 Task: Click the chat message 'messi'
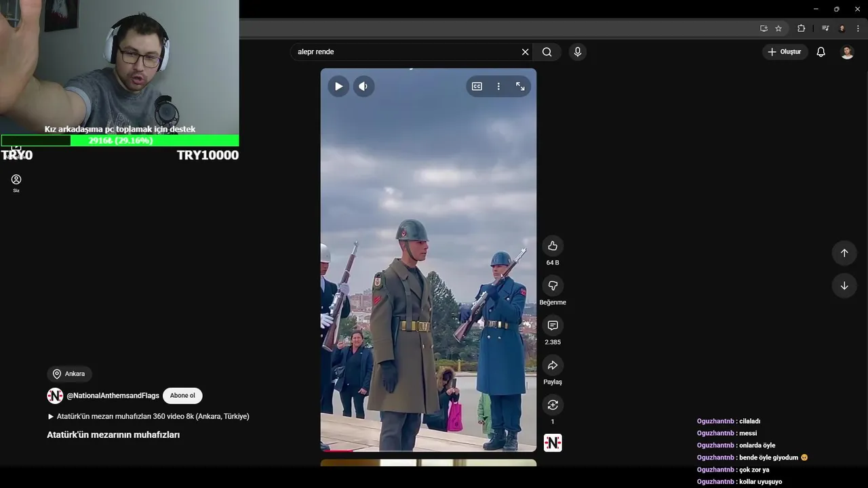click(748, 433)
